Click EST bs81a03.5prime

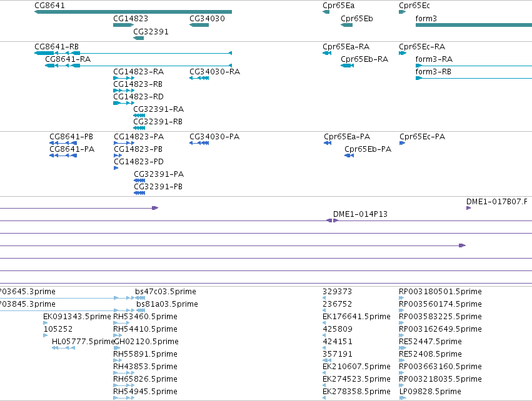[141, 310]
